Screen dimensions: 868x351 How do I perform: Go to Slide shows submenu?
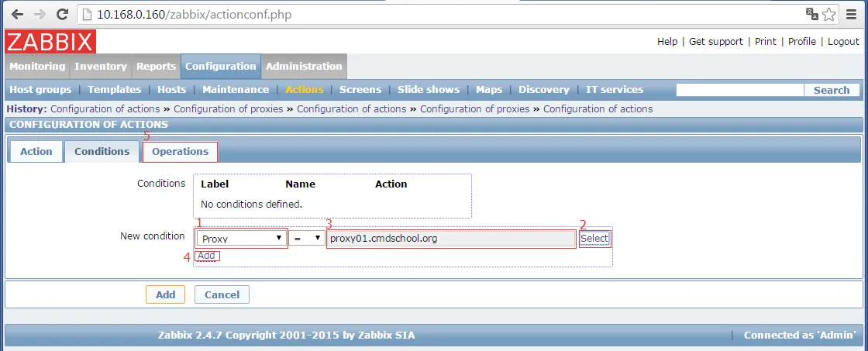pos(429,90)
